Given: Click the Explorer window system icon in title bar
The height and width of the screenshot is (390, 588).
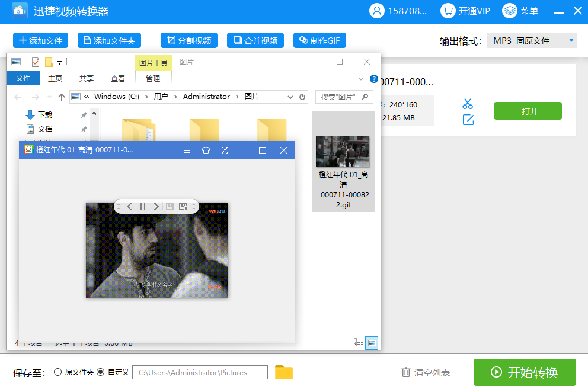Looking at the screenshot, I should tap(16, 62).
